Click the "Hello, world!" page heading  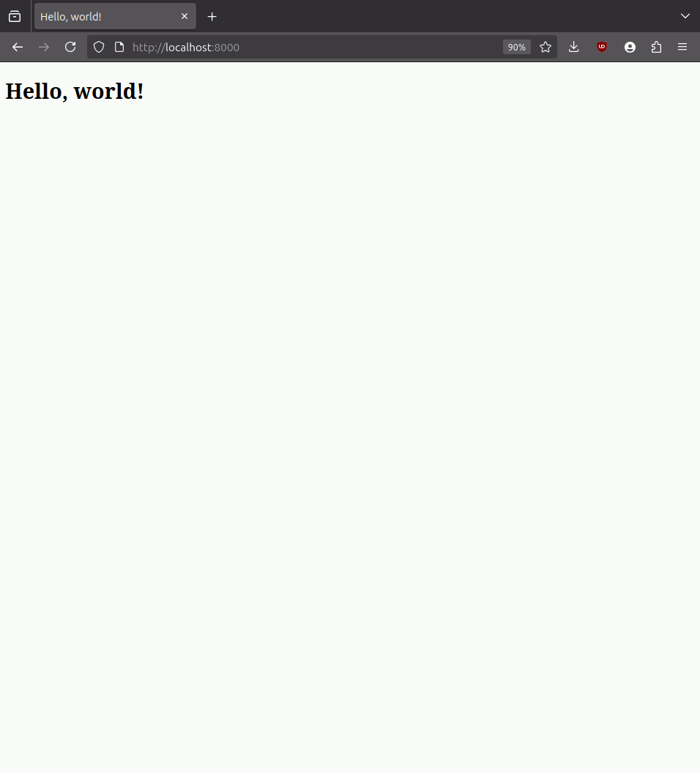pos(75,92)
